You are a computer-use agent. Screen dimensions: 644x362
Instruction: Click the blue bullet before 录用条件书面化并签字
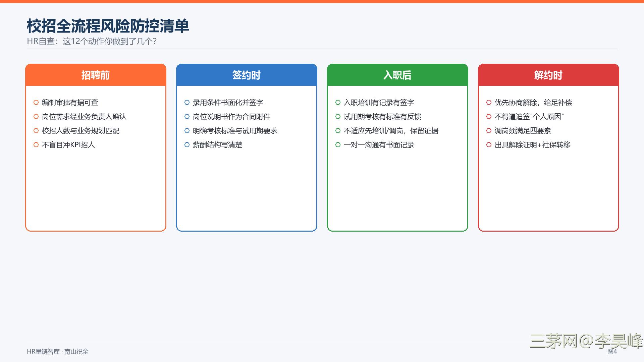187,103
